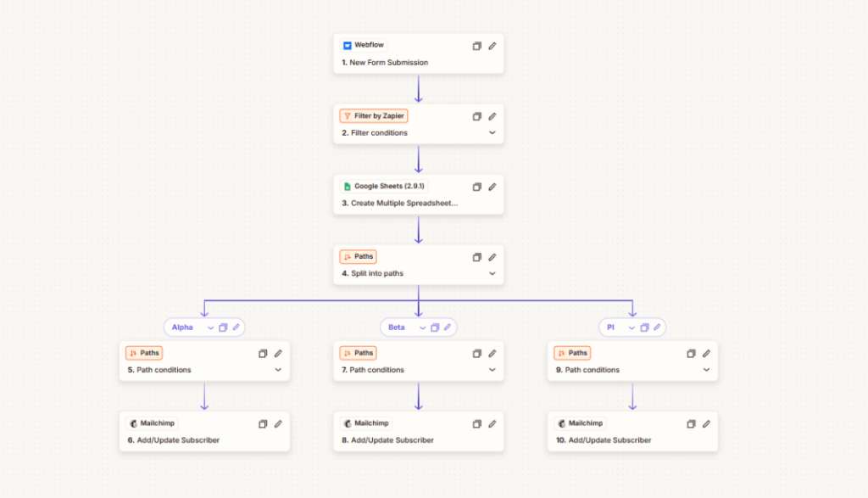
Task: Click the duplicate icon on step 10 Mailchimp
Action: pyautogui.click(x=691, y=423)
